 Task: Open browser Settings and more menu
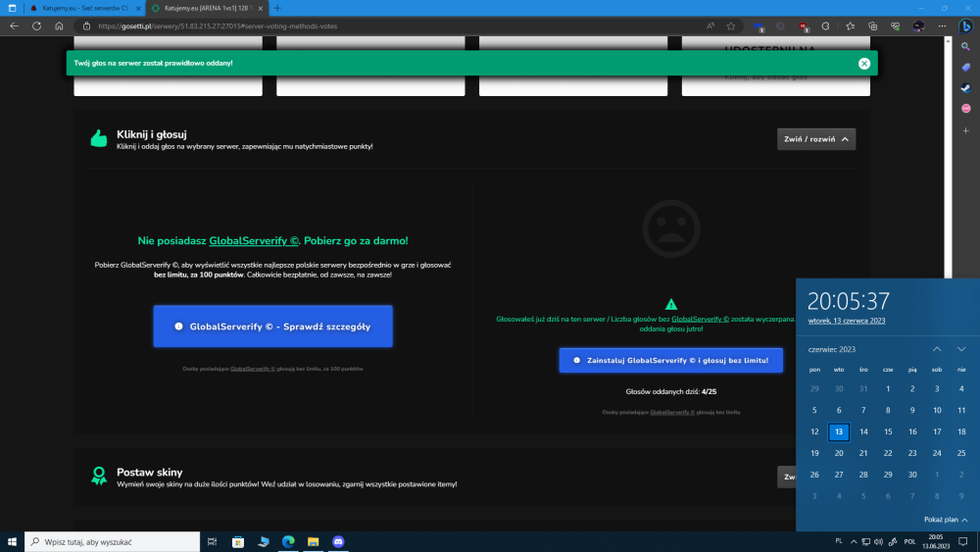(x=942, y=26)
